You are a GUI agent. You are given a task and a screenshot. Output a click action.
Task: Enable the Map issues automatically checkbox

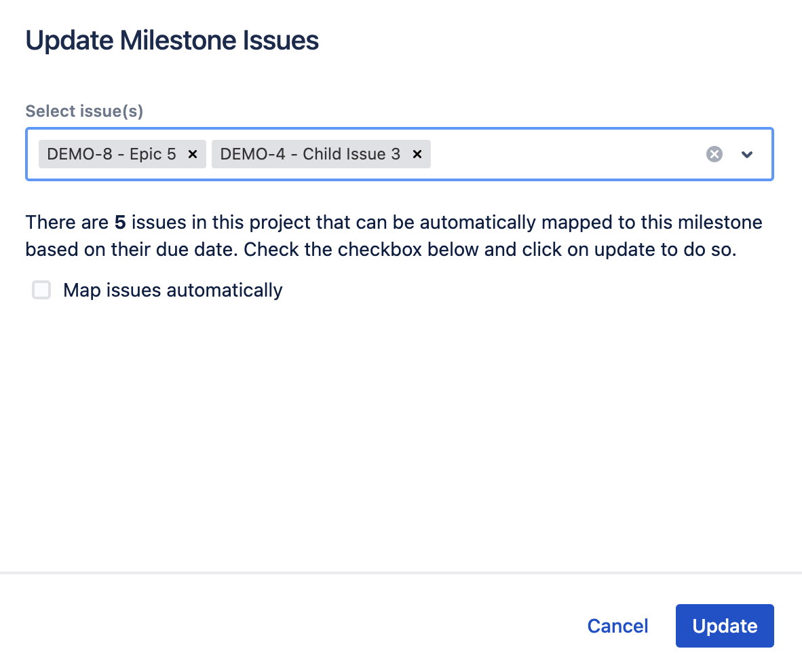(x=42, y=291)
